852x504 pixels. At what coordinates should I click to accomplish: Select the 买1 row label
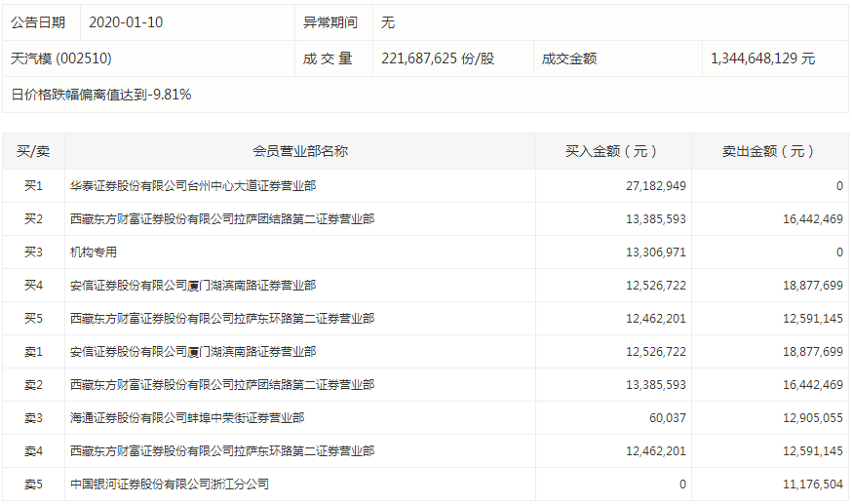pyautogui.click(x=33, y=186)
